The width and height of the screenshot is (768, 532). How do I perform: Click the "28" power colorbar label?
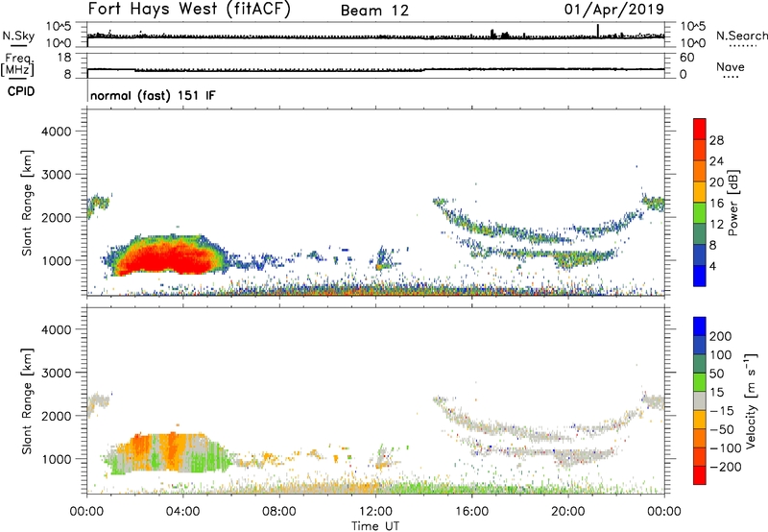coord(716,140)
